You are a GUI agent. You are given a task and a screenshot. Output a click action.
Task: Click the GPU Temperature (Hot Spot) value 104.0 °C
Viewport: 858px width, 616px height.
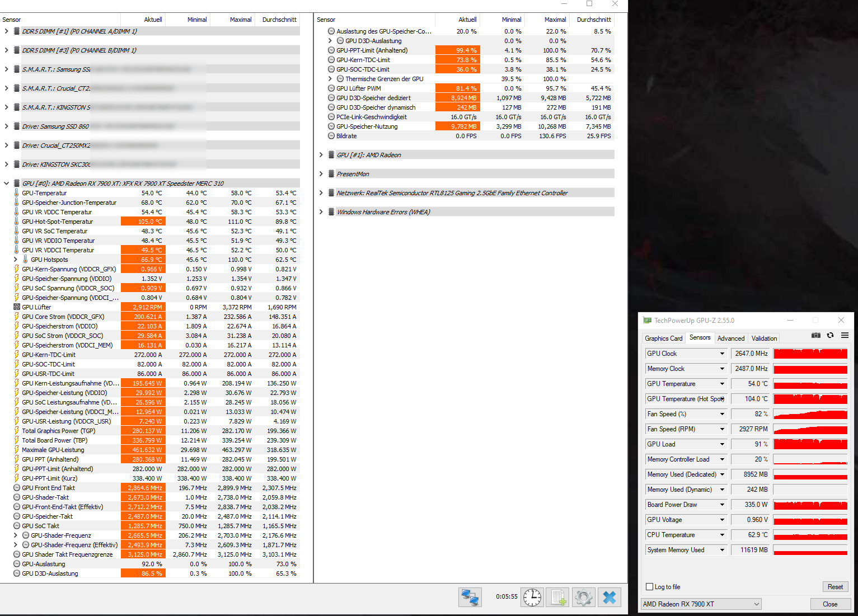click(751, 399)
